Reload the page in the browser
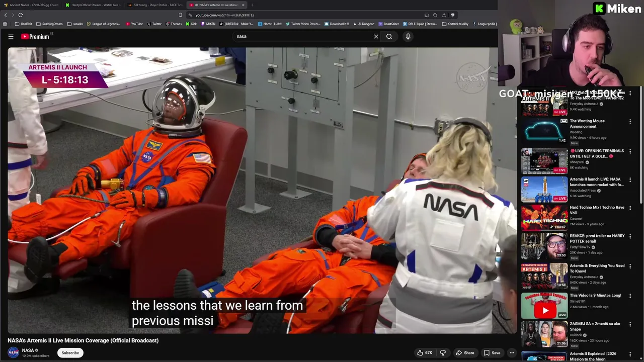The width and height of the screenshot is (644, 362). (21, 15)
